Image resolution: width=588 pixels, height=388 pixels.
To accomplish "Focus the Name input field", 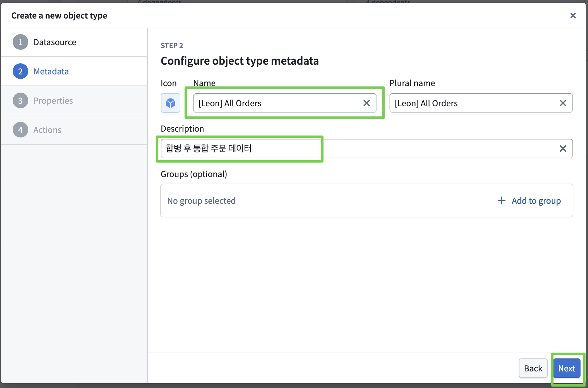I will [x=276, y=103].
